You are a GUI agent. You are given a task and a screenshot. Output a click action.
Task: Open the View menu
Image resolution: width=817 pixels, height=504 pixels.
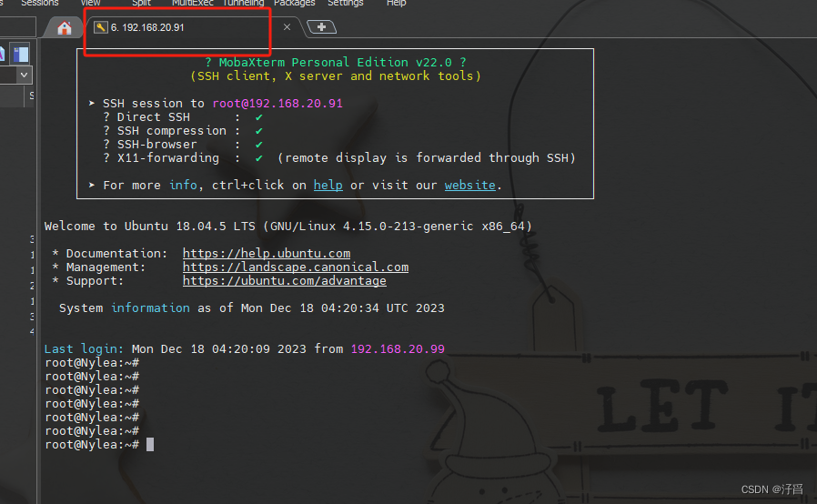point(90,3)
